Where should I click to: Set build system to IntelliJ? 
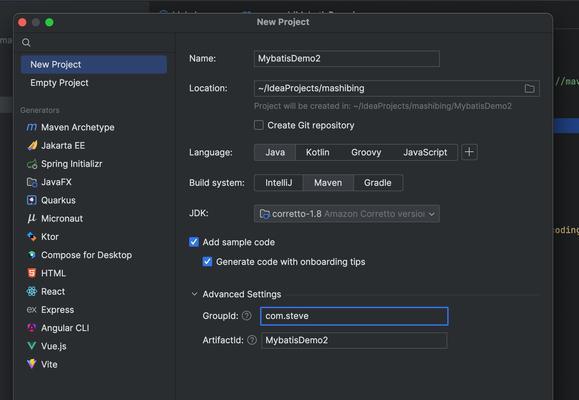click(279, 183)
